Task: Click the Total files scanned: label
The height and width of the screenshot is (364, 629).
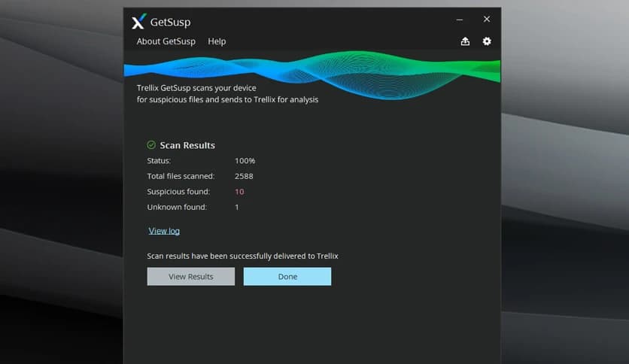Action: coord(181,176)
